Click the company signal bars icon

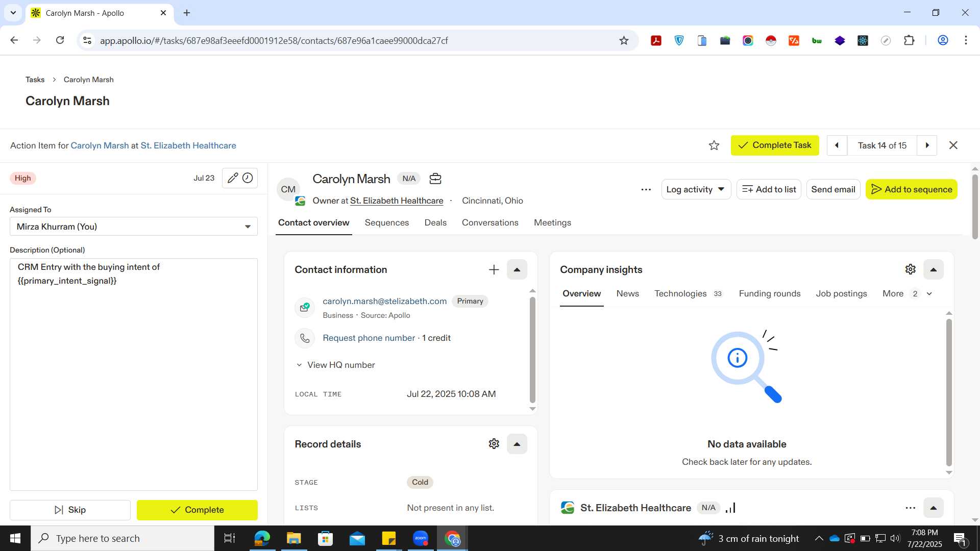click(x=730, y=508)
